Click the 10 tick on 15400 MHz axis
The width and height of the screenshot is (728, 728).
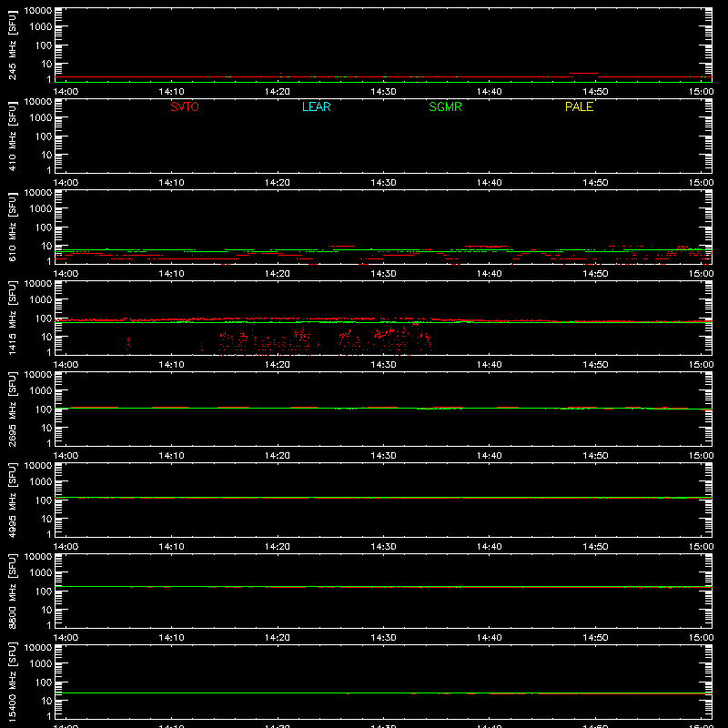click(46, 701)
